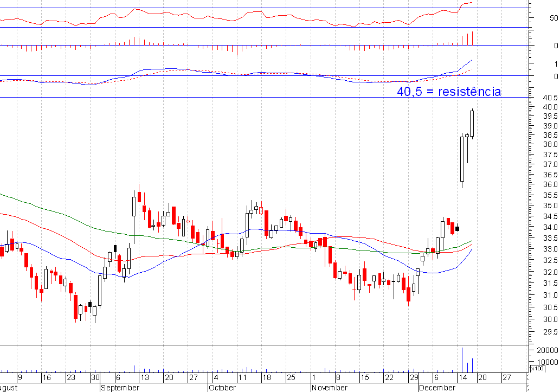Select the 39.0 price axis label
The width and height of the screenshot is (560, 392).
550,126
